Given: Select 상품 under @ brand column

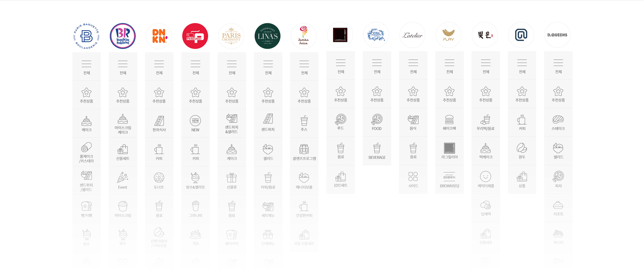Looking at the screenshot, I should tap(522, 180).
